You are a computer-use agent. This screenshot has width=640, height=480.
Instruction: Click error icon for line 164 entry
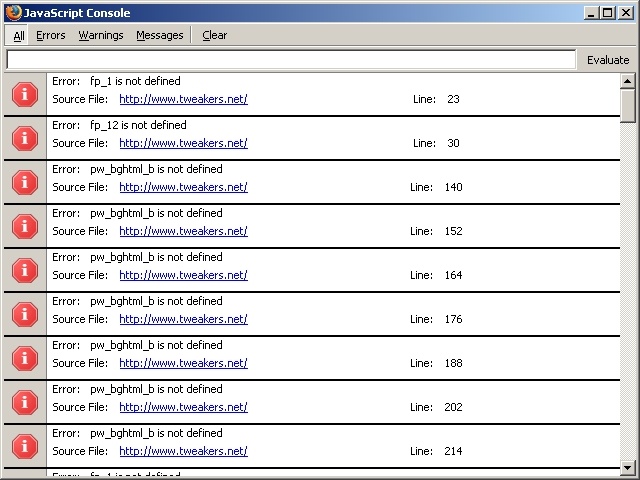point(25,271)
